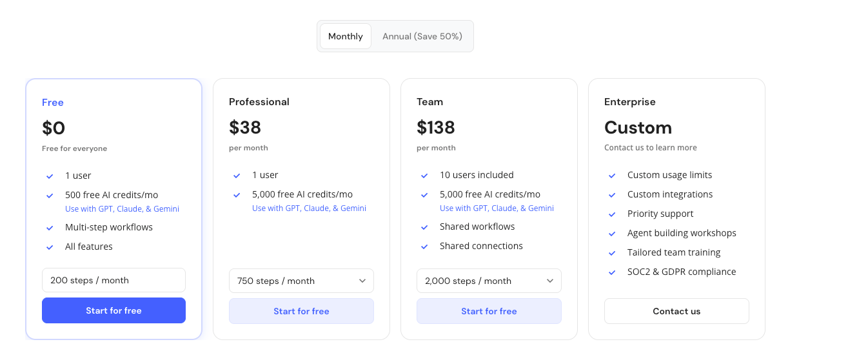Click checkmark next to Shared connections

tap(424, 247)
